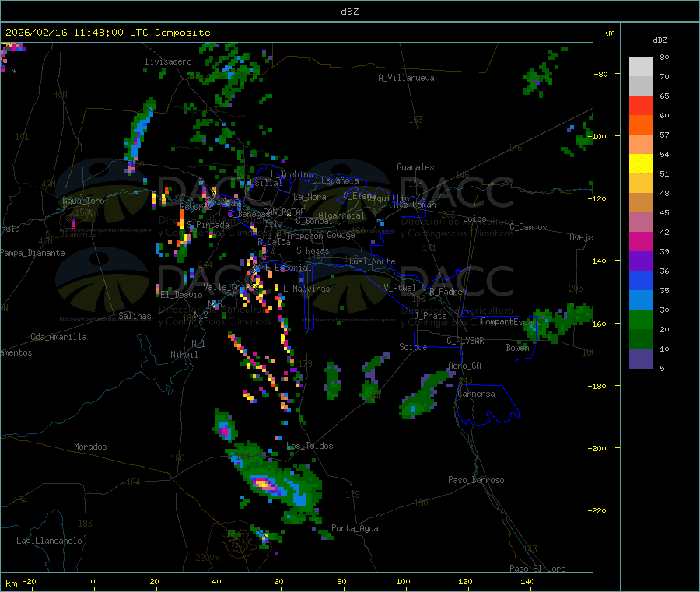Click the J_Prats place label
Screen dimensions: 700x592
pos(430,316)
